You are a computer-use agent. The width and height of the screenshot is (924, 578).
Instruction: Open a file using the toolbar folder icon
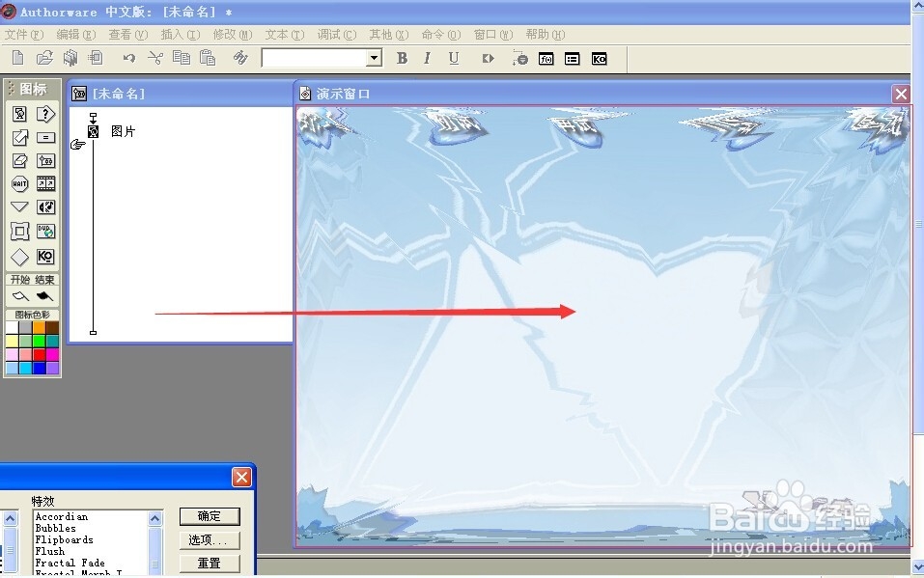(44, 58)
